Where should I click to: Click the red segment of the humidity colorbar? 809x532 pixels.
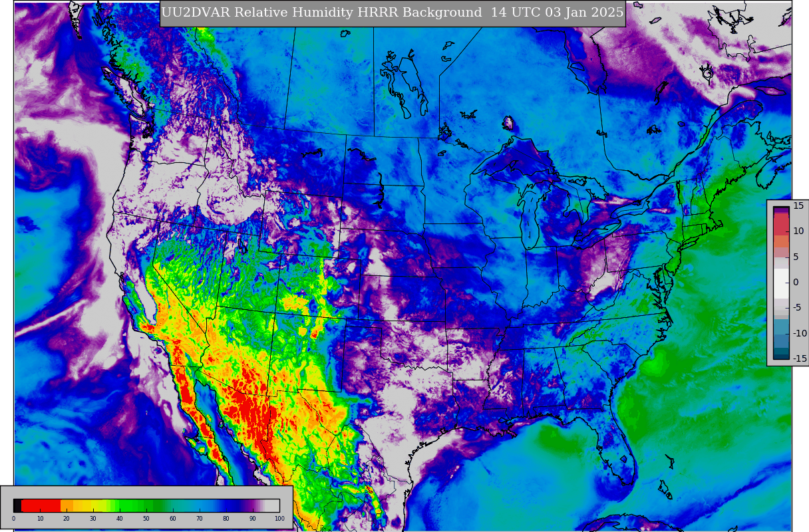coord(41,505)
